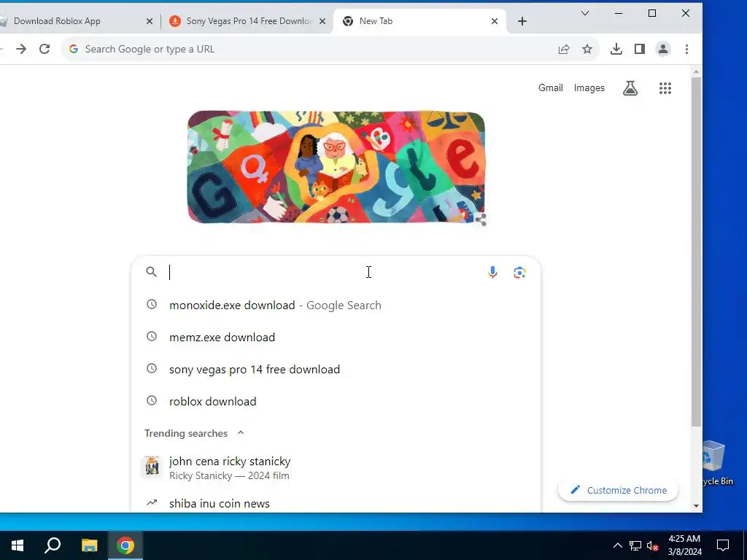This screenshot has width=747, height=560.
Task: Open File Explorer from taskbar
Action: [x=89, y=545]
